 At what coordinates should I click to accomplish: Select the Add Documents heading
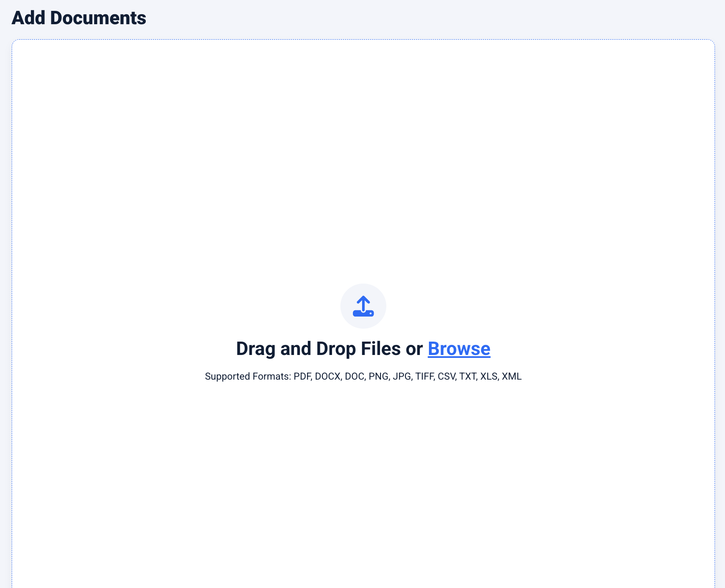point(79,18)
